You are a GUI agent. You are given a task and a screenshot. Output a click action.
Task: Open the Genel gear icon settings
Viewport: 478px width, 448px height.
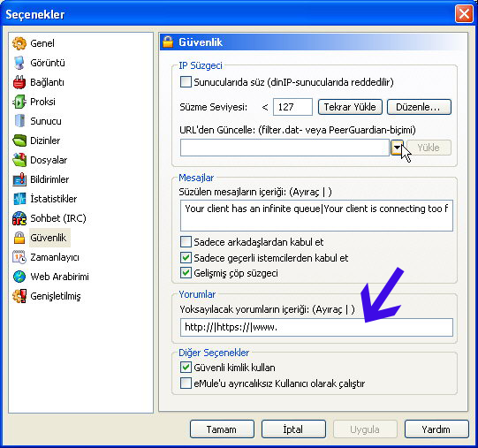19,43
